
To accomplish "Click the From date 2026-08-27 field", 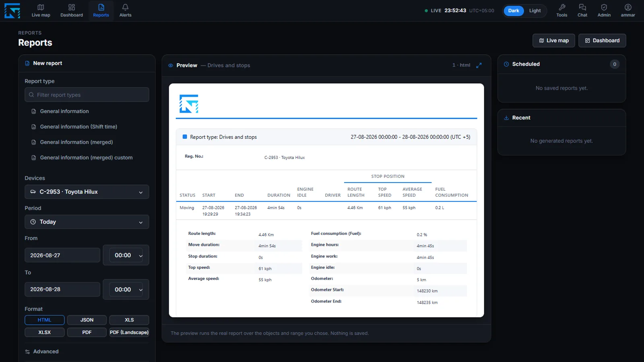I will coord(62,255).
